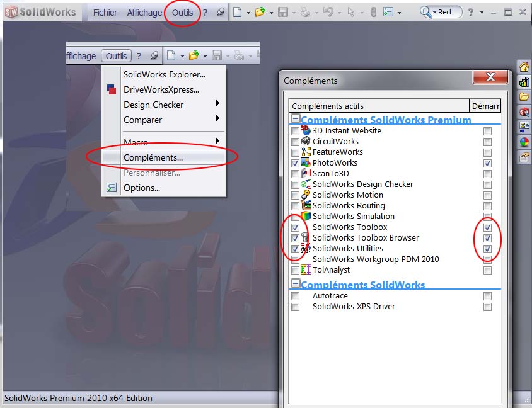Click the TolAnalyst icon in list
532x408 pixels.
point(305,269)
